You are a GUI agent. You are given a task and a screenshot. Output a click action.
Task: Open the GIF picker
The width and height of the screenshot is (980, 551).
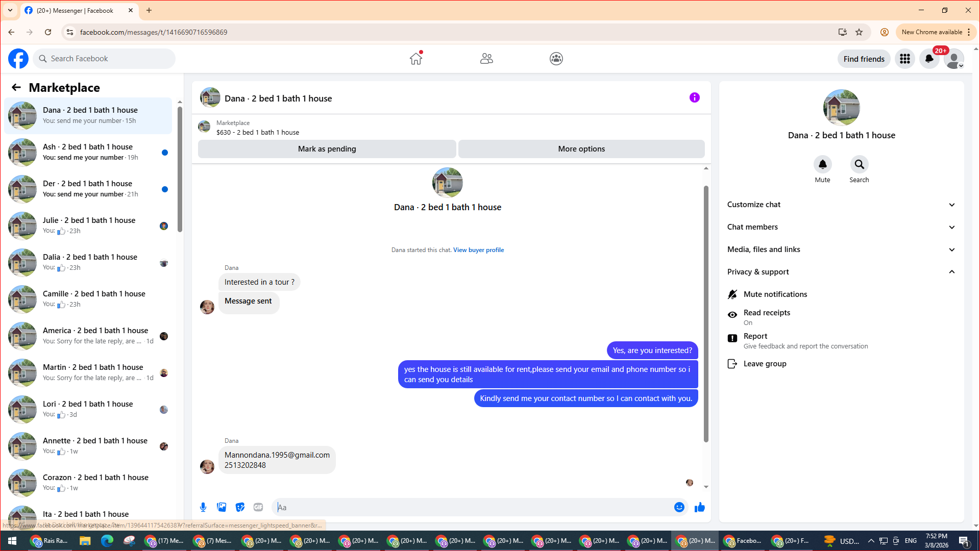point(258,507)
